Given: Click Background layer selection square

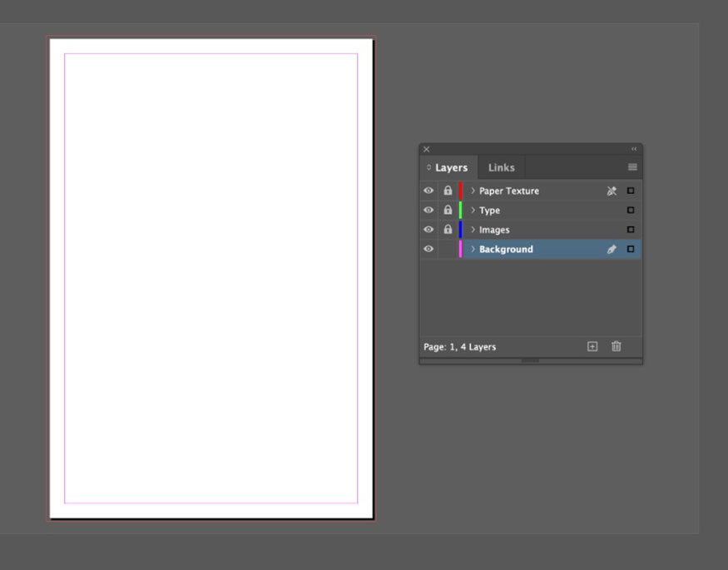Looking at the screenshot, I should [631, 250].
